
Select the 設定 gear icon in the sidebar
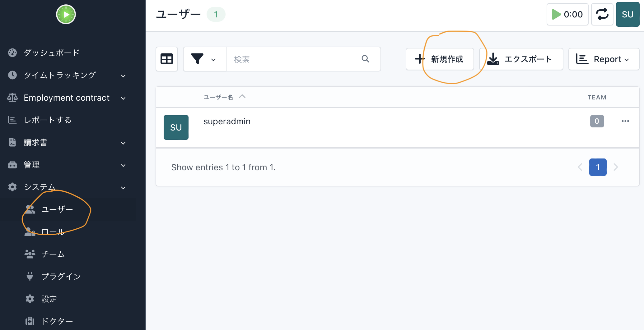tap(30, 299)
